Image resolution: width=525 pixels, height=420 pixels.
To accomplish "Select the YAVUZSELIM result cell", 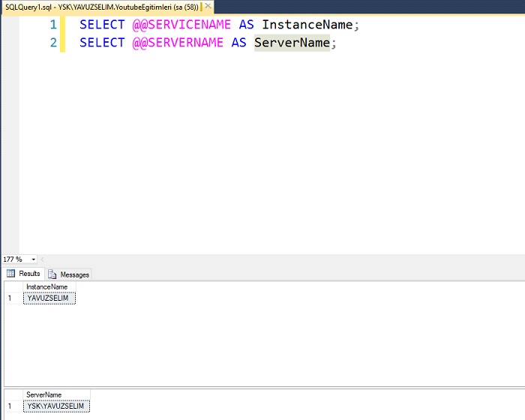I will coord(49,298).
